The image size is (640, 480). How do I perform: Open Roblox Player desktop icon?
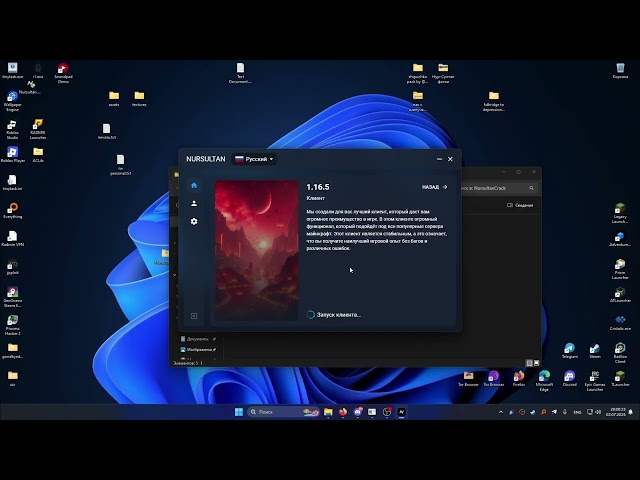pyautogui.click(x=12, y=155)
